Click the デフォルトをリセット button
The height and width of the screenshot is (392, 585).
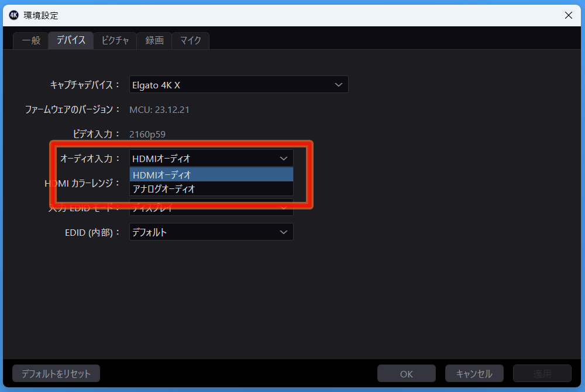pyautogui.click(x=56, y=373)
